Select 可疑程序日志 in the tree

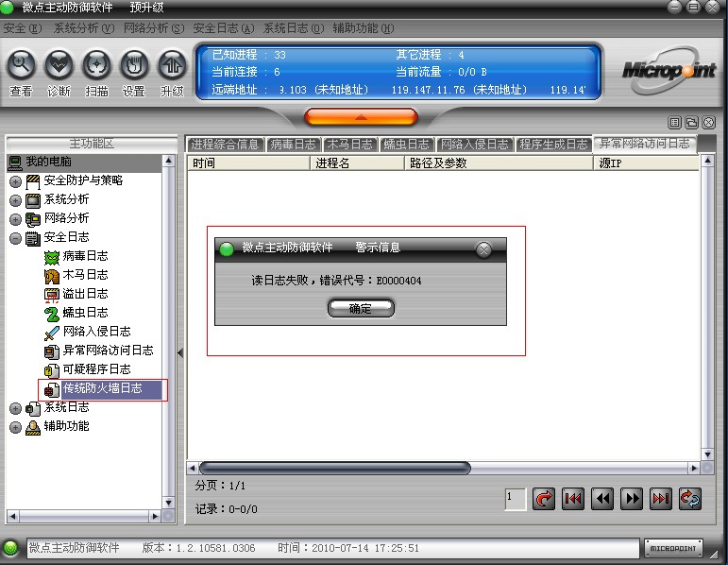click(96, 369)
